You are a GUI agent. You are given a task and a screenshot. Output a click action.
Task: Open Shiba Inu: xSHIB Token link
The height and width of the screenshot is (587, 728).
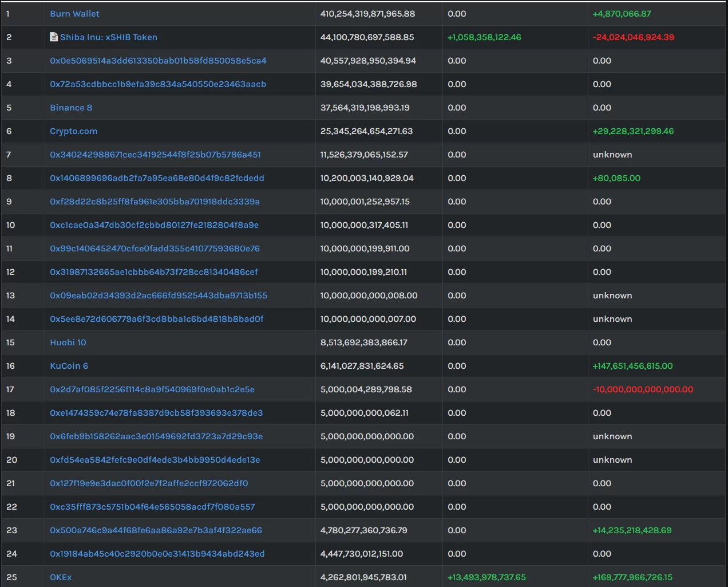pos(108,37)
